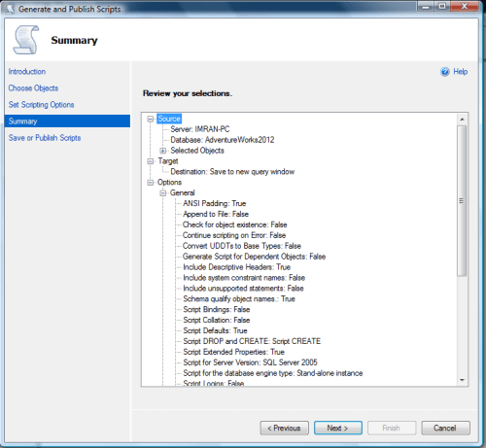Select 'Include system constraint names: False' row

pyautogui.click(x=244, y=278)
